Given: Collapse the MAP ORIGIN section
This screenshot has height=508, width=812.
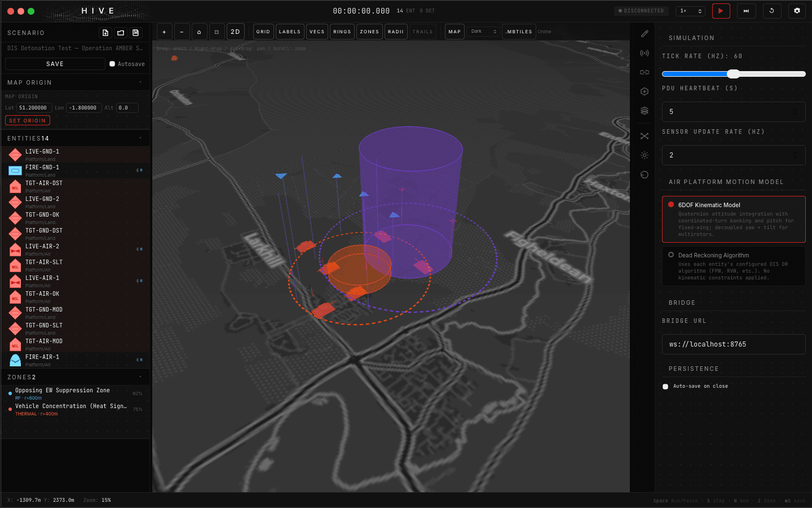Looking at the screenshot, I should tap(140, 82).
